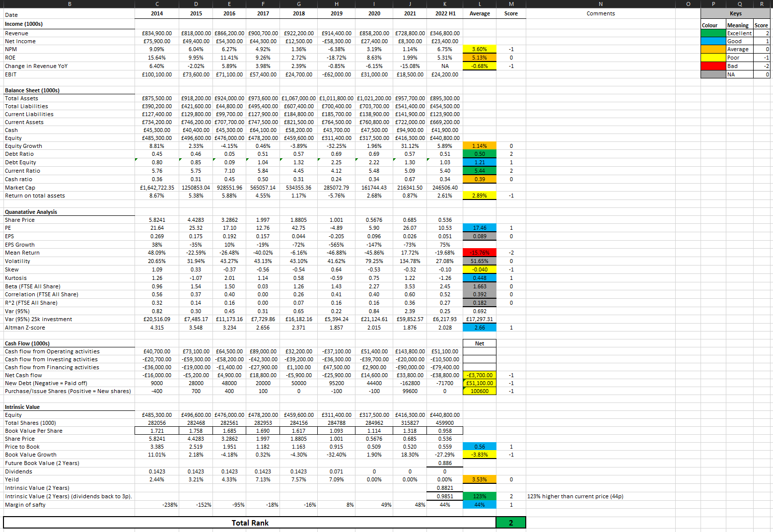Select the yellow 2.89% return on assets average
This screenshot has width=773, height=532.
tap(480, 196)
